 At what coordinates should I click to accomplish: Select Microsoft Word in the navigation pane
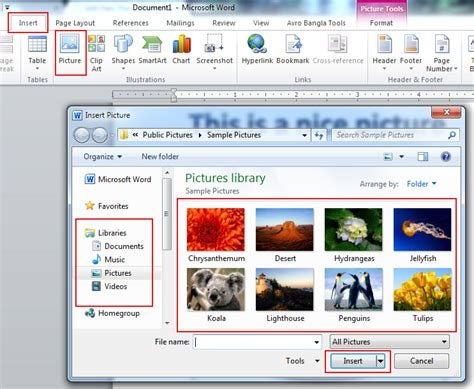pyautogui.click(x=118, y=179)
